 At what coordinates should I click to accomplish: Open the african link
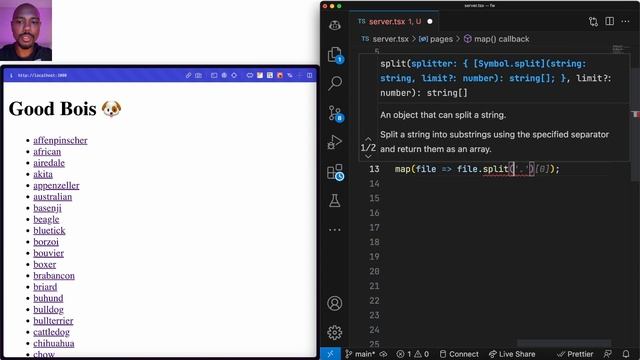[x=47, y=152]
